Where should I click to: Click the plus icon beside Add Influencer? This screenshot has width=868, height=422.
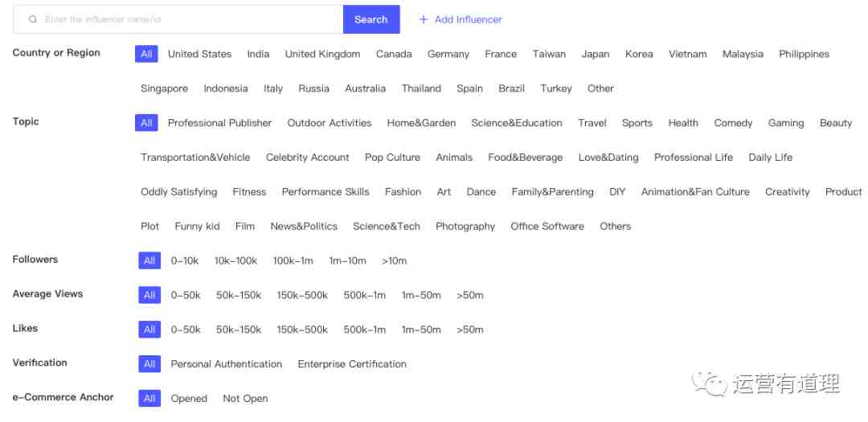(424, 19)
